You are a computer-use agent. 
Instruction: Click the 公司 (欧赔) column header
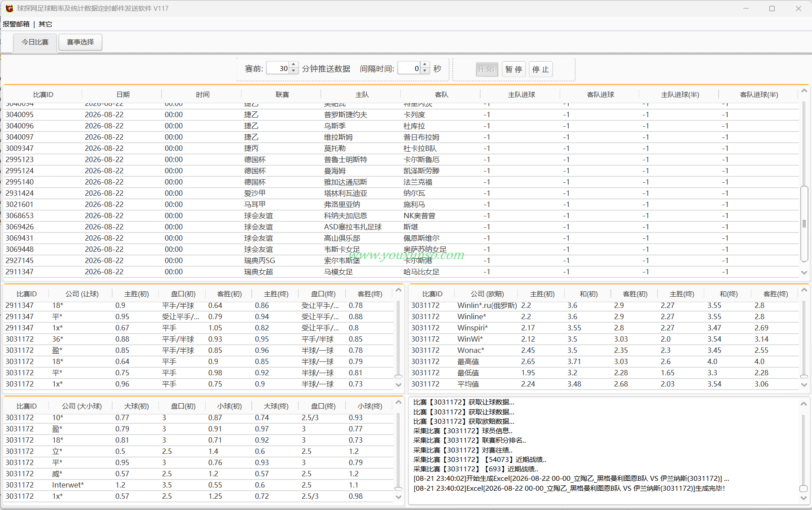click(x=487, y=294)
